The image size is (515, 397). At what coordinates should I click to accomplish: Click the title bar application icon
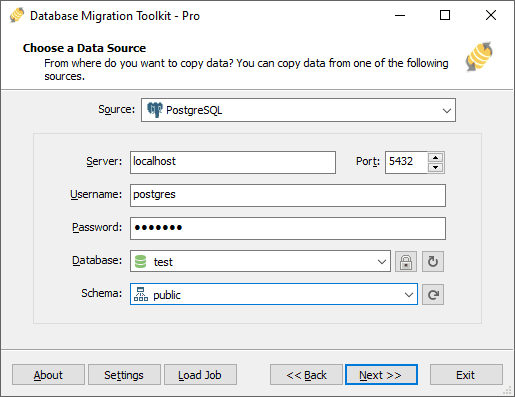(x=17, y=15)
